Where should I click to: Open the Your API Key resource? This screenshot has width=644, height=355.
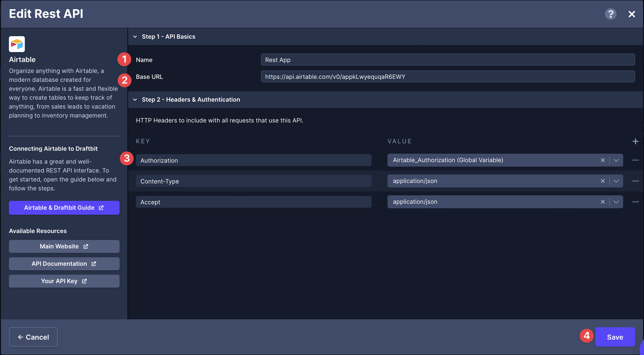[x=64, y=281]
